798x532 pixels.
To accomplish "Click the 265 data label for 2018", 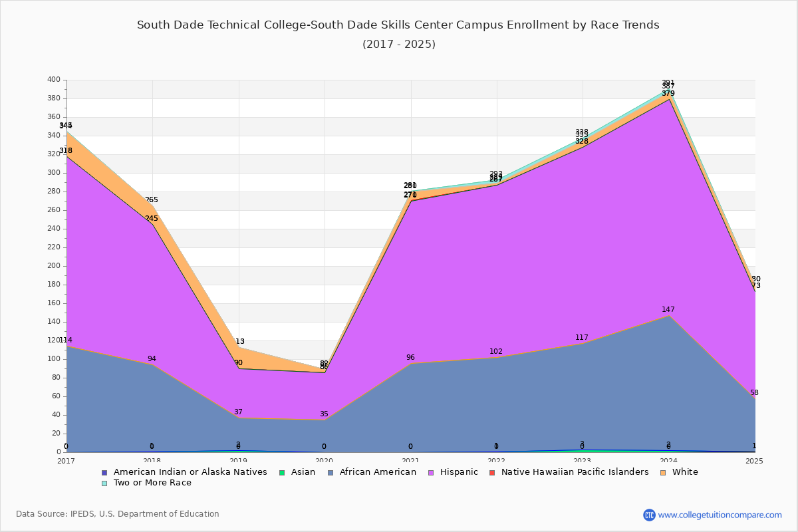I will click(x=152, y=200).
